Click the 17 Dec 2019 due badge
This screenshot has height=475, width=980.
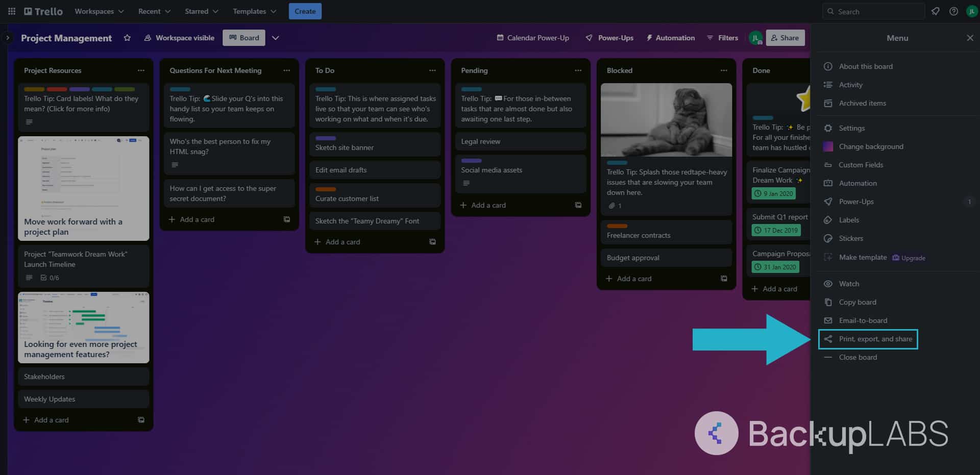point(776,230)
